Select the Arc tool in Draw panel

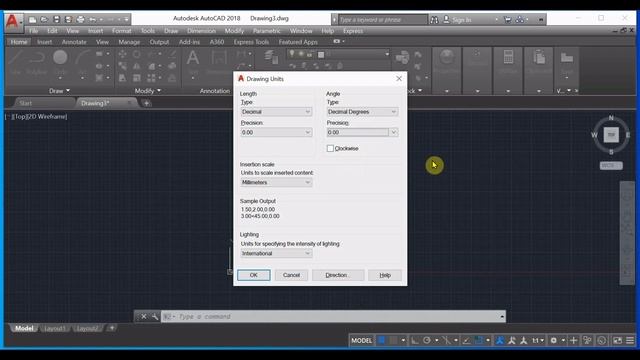pos(82,62)
